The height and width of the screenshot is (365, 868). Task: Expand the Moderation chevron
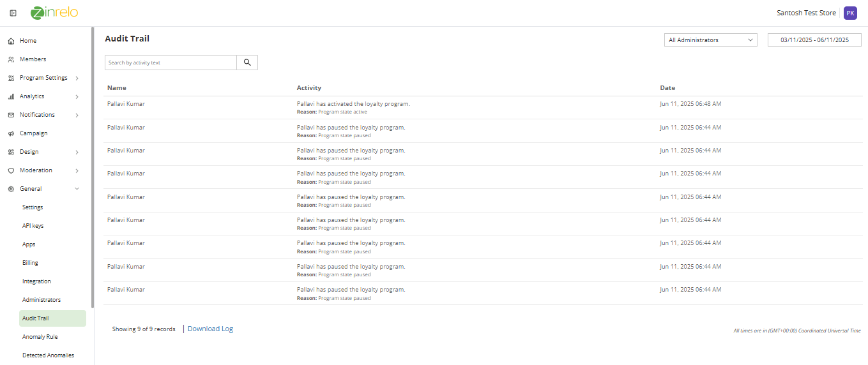click(77, 170)
